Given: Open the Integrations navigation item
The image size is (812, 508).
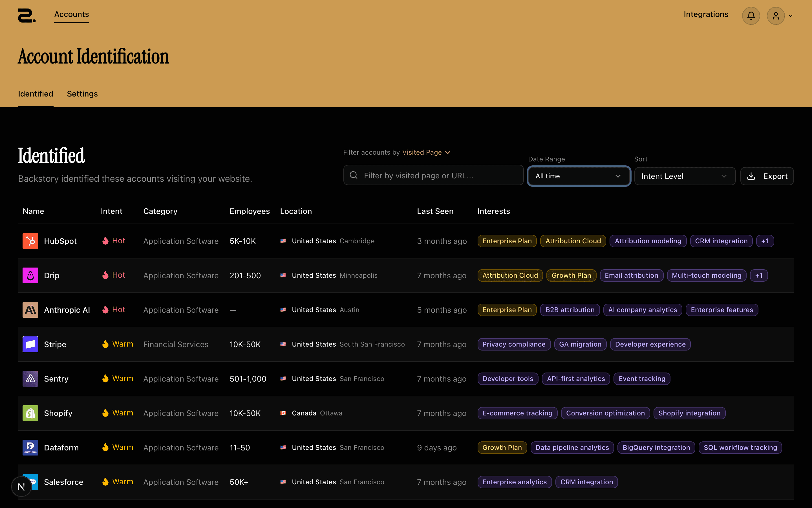Looking at the screenshot, I should [x=706, y=14].
